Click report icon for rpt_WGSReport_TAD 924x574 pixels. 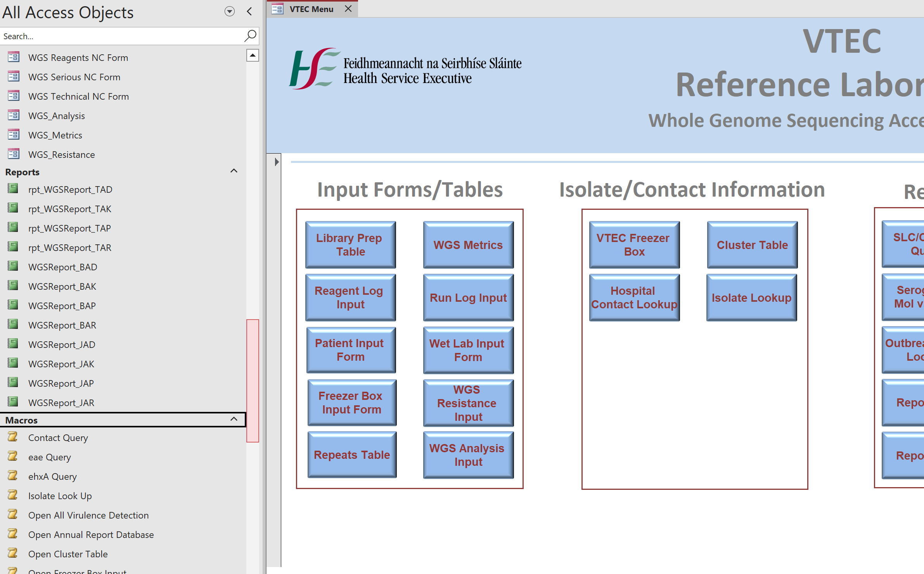coord(13,189)
